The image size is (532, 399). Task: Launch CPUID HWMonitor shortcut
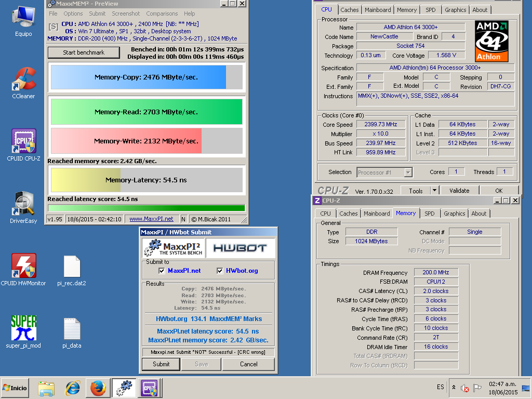pyautogui.click(x=23, y=270)
